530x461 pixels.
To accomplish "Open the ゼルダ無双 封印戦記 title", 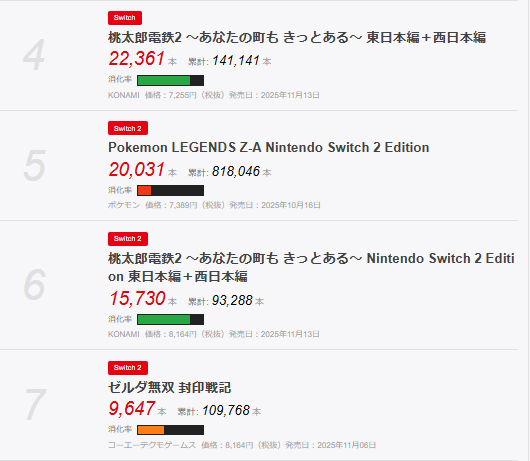I will (169, 388).
